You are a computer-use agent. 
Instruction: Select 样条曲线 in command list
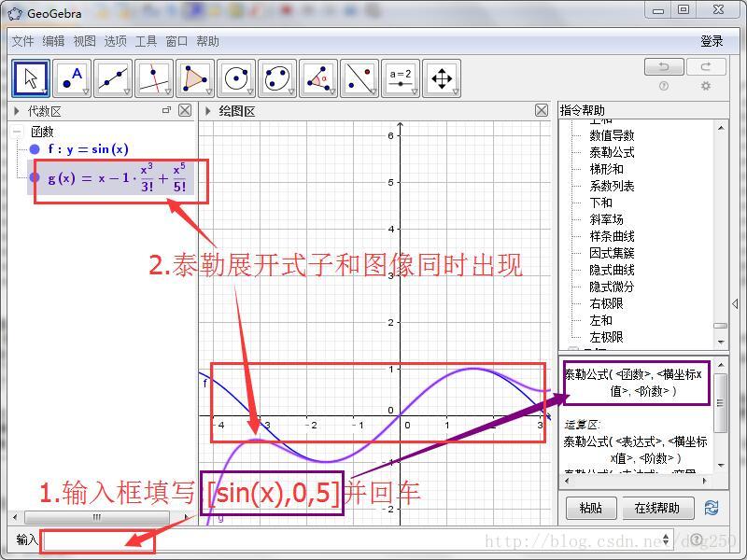(x=612, y=236)
